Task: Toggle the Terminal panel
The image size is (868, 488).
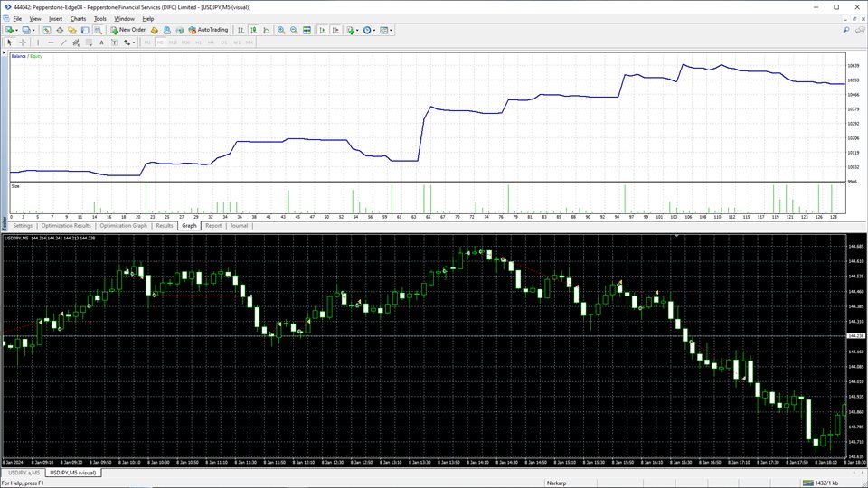Action: point(85,30)
